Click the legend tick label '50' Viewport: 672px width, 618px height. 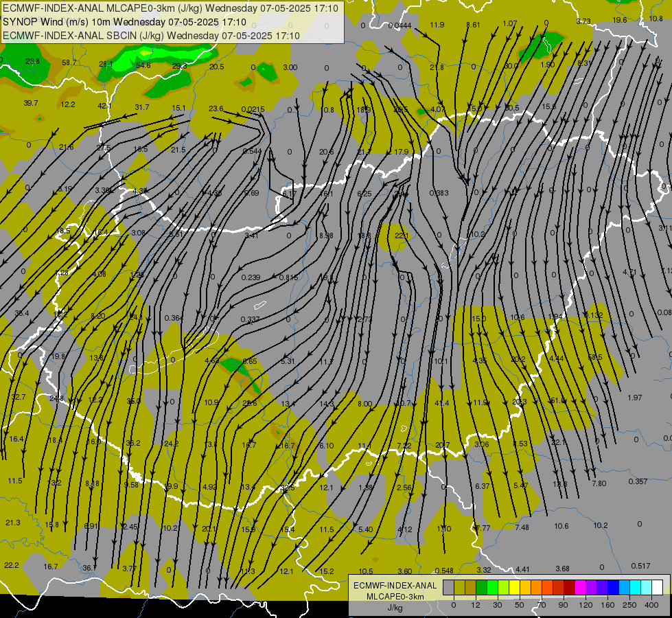point(520,605)
